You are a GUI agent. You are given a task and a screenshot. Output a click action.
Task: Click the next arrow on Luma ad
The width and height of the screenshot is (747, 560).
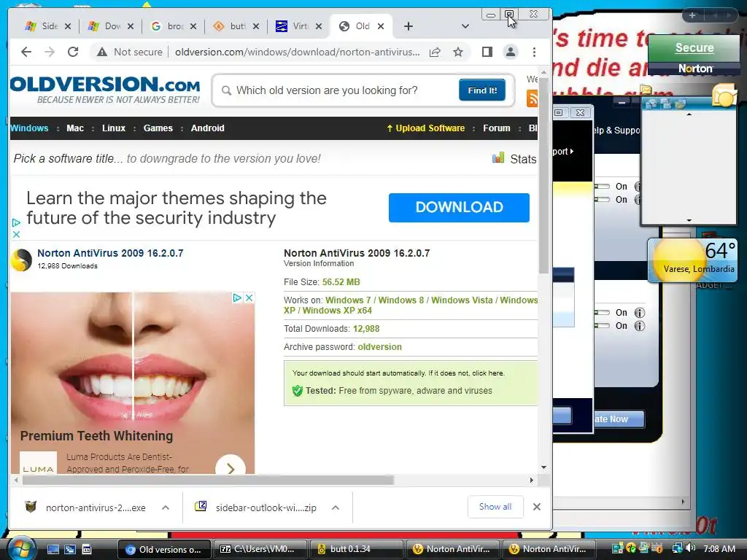[x=231, y=467]
